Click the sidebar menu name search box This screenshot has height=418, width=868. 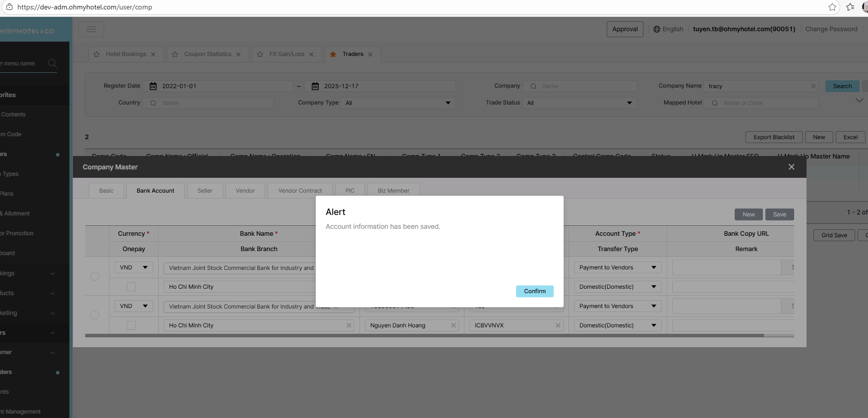(x=28, y=63)
